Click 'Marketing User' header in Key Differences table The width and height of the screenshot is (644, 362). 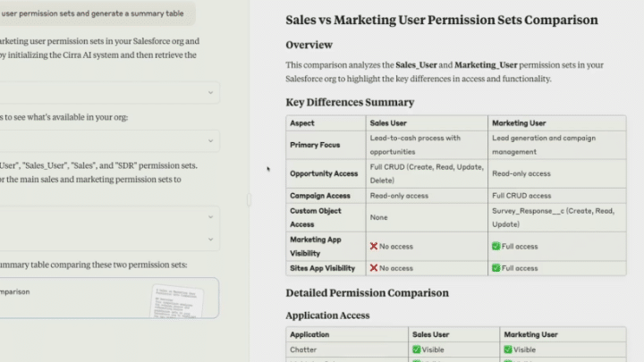519,123
